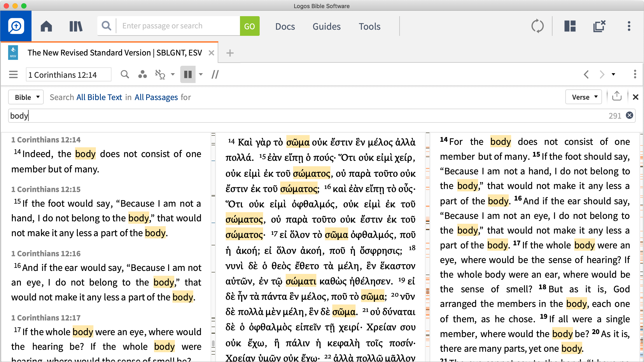Image resolution: width=644 pixels, height=362 pixels.
Task: Click the parallel resource double-slash icon
Action: coord(215,74)
